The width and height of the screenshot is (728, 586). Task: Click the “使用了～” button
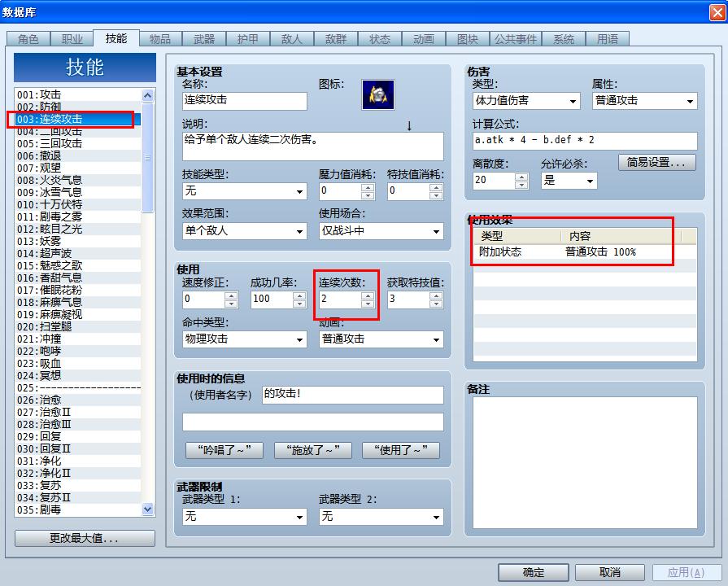click(x=401, y=450)
